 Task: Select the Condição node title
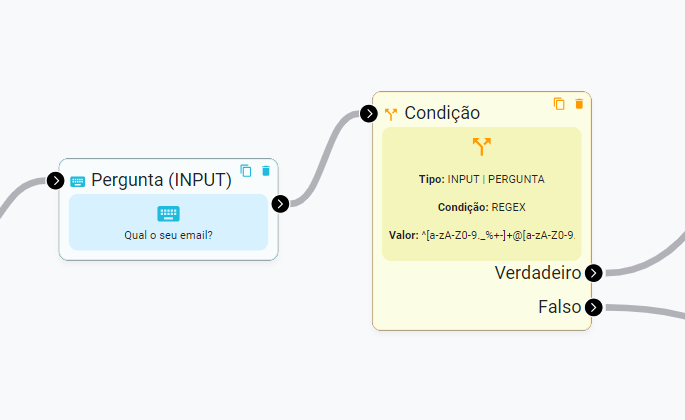pyautogui.click(x=442, y=113)
